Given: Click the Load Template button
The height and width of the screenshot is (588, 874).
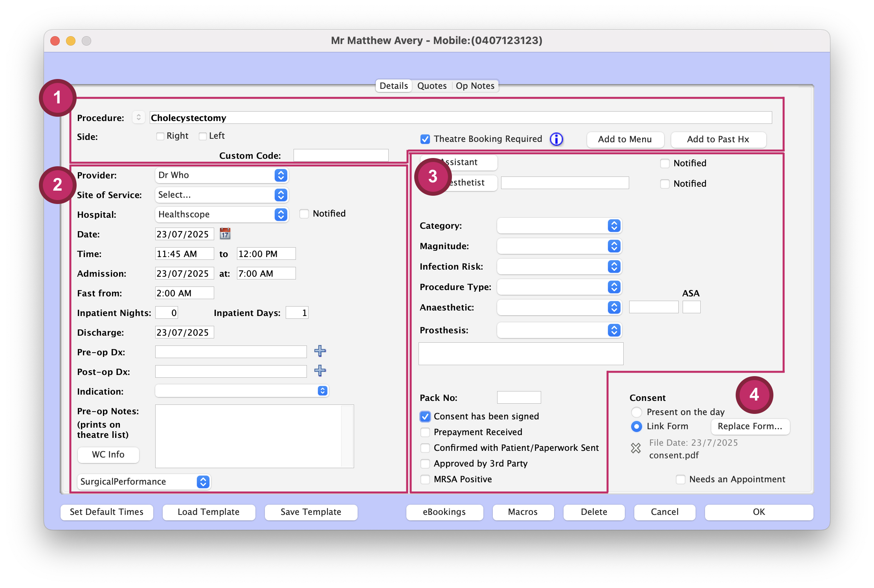Looking at the screenshot, I should (x=209, y=512).
